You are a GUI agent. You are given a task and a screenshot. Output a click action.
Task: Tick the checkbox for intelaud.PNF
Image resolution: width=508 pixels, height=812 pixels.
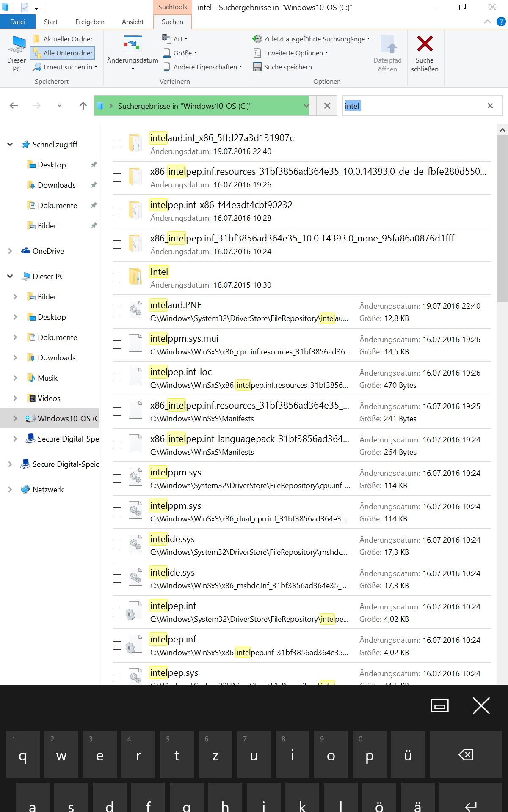117,311
